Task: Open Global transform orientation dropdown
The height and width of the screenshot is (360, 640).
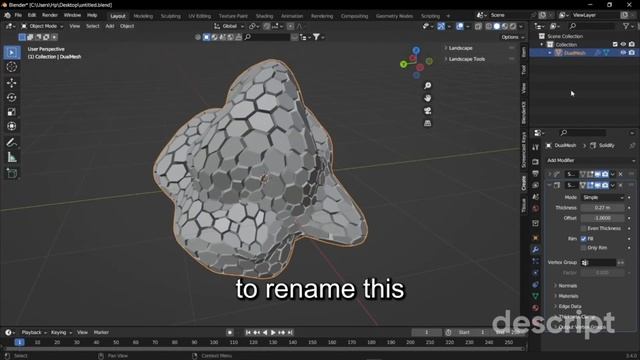Action: 229,26
